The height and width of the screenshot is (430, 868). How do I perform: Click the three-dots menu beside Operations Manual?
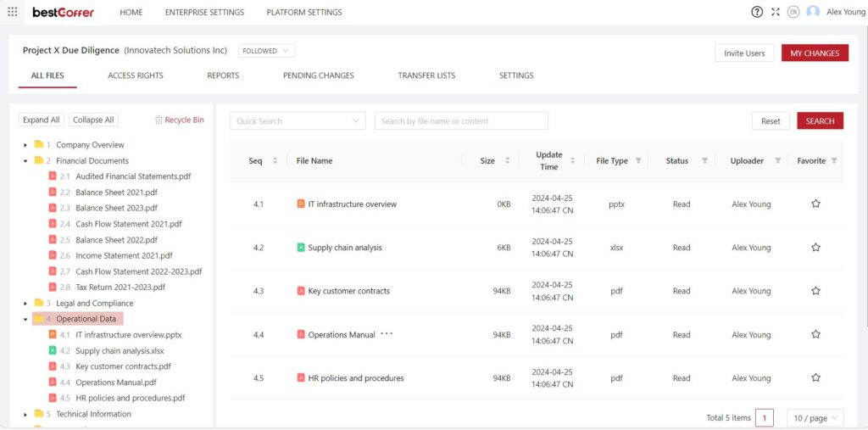(x=387, y=334)
